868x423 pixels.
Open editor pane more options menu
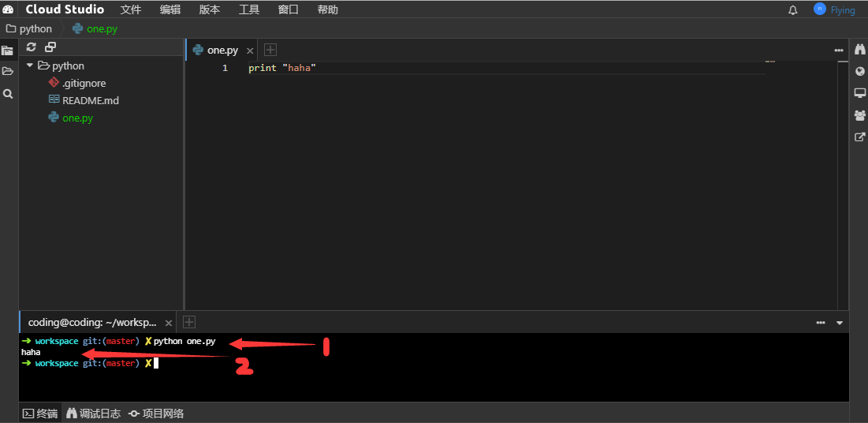839,51
